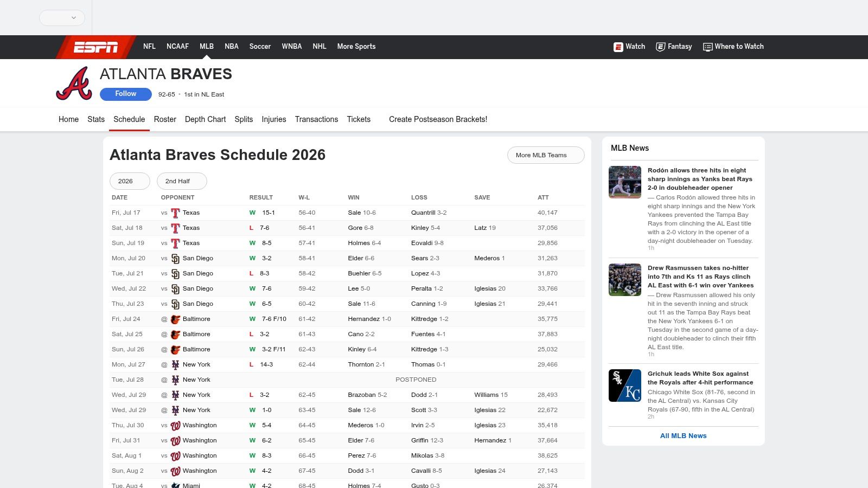This screenshot has height=488, width=868.
Task: Open the Watch ESPN icon
Action: (618, 47)
